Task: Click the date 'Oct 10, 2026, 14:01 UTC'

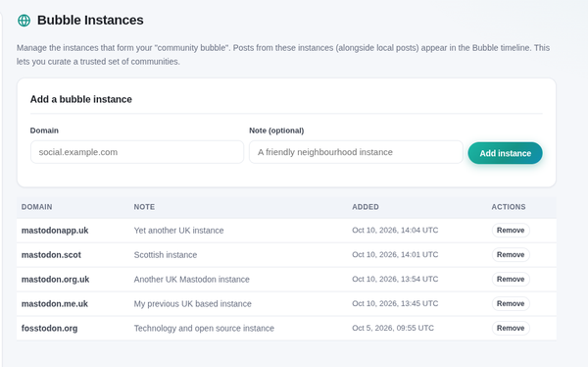Action: tap(395, 254)
